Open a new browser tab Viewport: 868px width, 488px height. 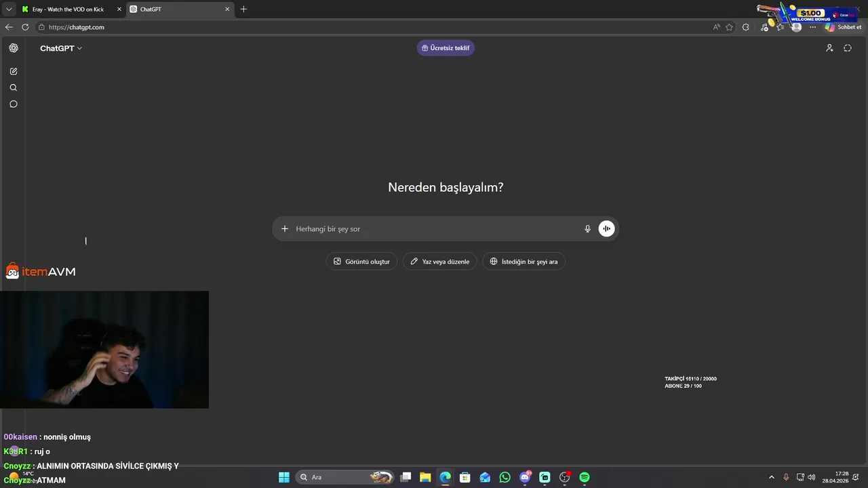click(x=243, y=9)
